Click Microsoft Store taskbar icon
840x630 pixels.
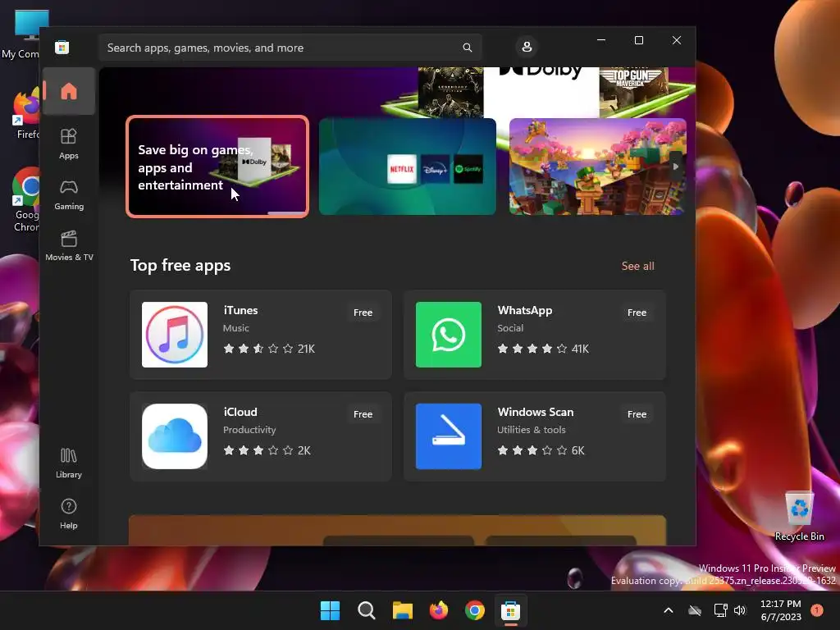pyautogui.click(x=510, y=610)
